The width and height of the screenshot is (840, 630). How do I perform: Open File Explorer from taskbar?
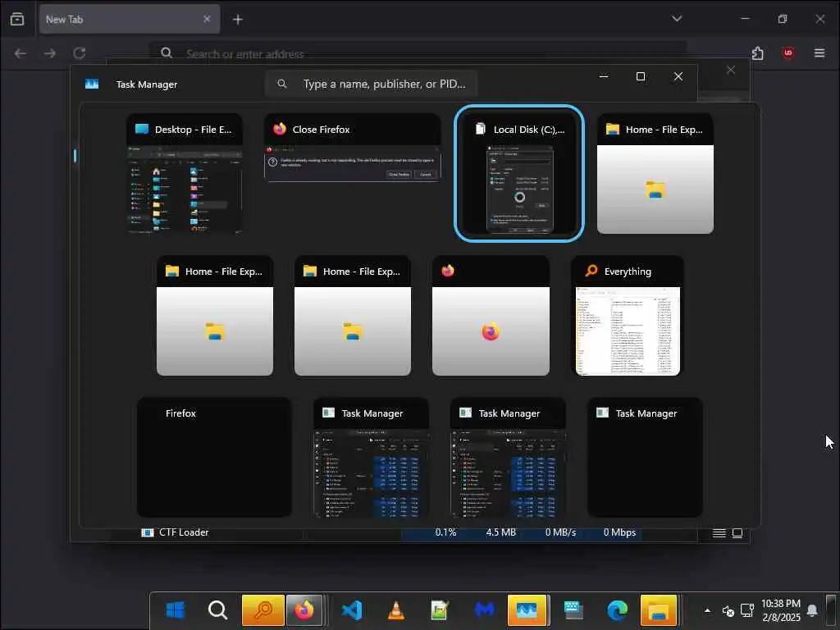click(659, 609)
